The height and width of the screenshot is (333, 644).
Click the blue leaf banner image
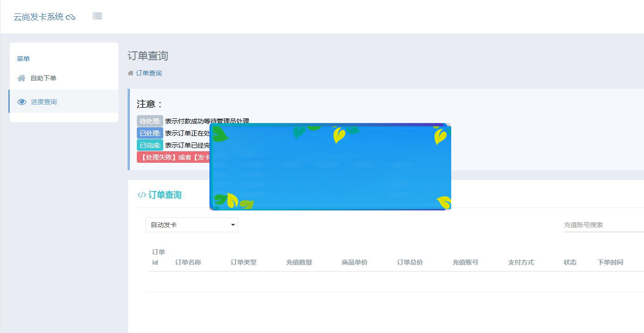pos(330,166)
